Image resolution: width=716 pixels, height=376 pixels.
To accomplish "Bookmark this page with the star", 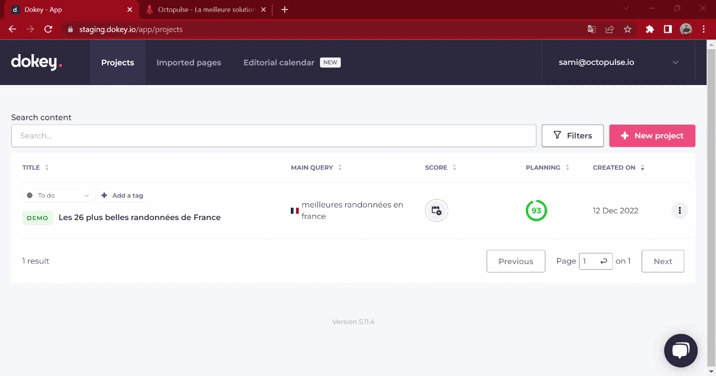I will click(627, 29).
